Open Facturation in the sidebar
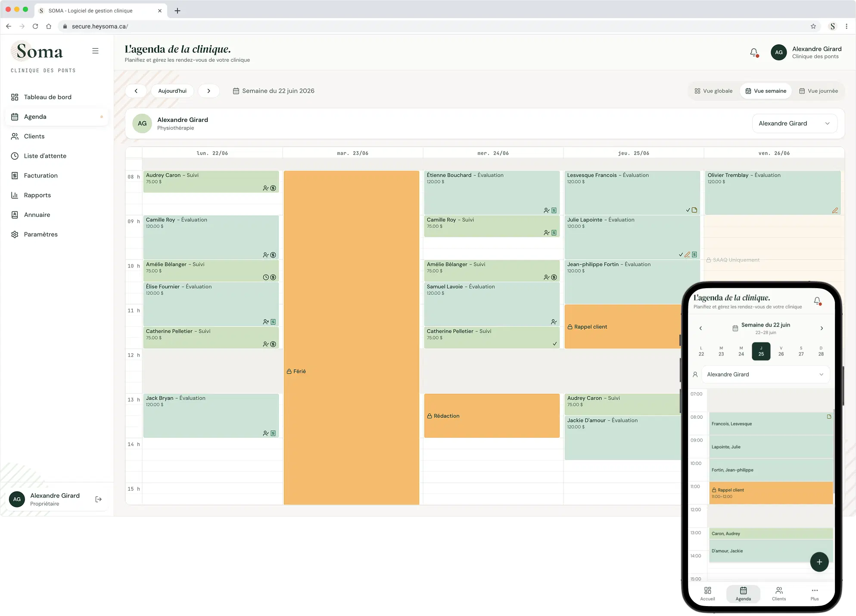Image resolution: width=856 pixels, height=616 pixels. [56, 175]
